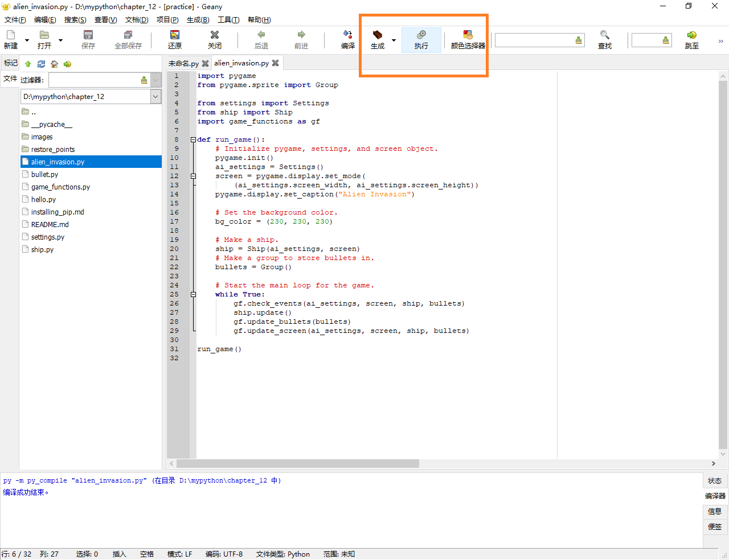Open the 生成(B) menu
The image size is (729, 560).
click(x=198, y=20)
